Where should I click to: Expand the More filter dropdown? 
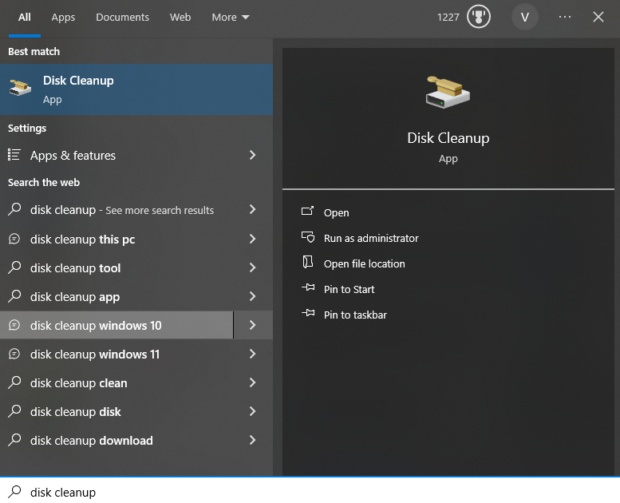[x=231, y=17]
